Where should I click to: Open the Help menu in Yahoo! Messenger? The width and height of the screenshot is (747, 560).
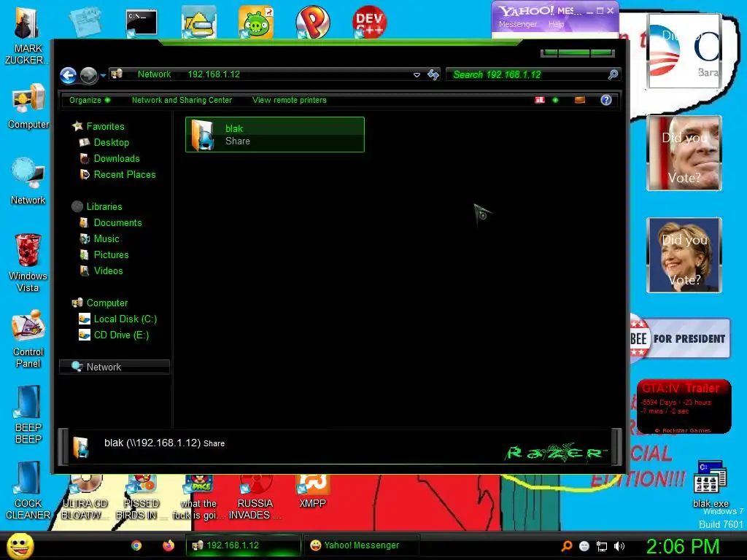(555, 24)
